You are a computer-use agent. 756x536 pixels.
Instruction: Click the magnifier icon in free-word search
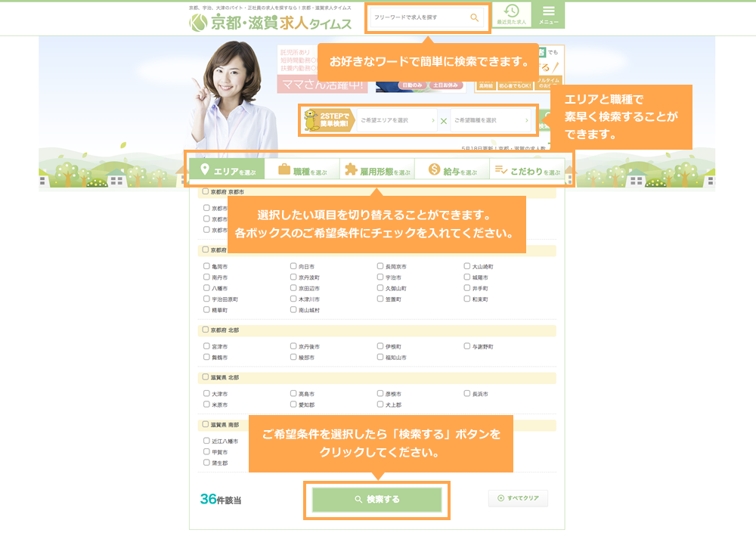click(x=474, y=17)
